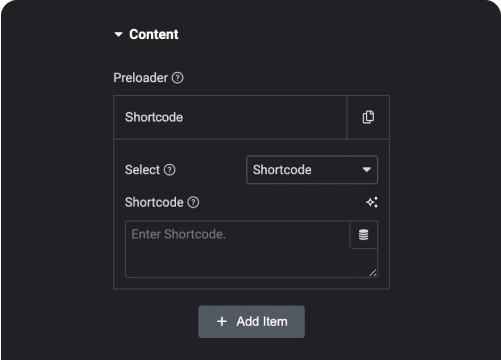Click the plus icon in Add Item
The height and width of the screenshot is (360, 501).
pos(222,321)
